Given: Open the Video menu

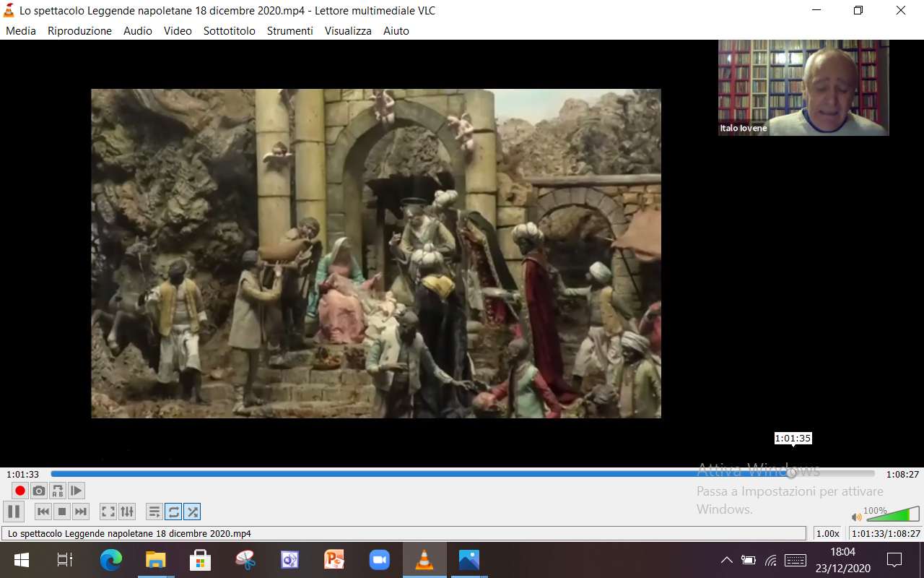Looking at the screenshot, I should tap(178, 31).
